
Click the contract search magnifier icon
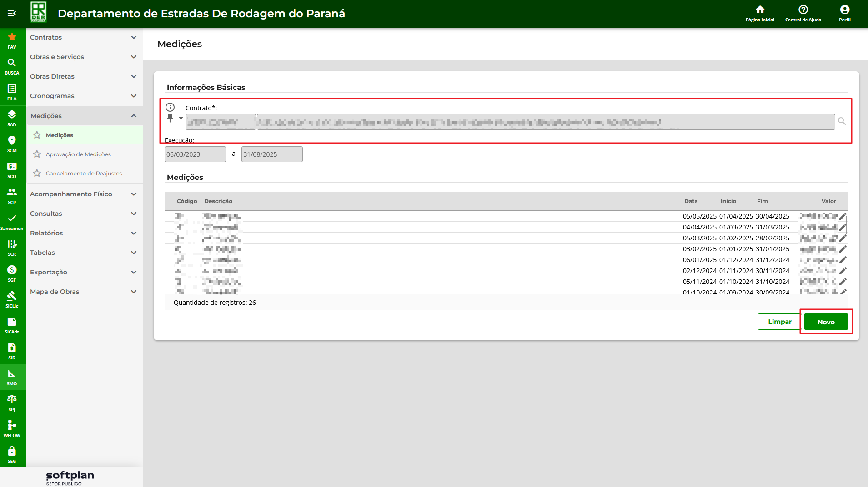click(842, 121)
